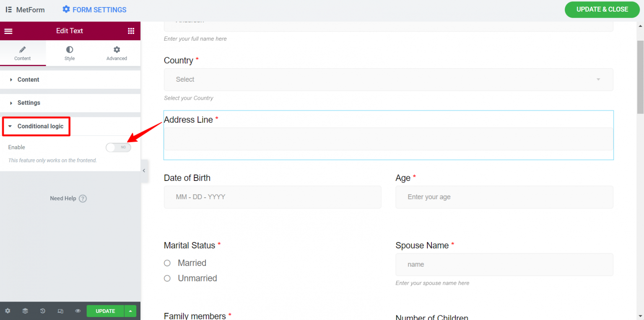Open the Country Select dropdown

point(388,79)
